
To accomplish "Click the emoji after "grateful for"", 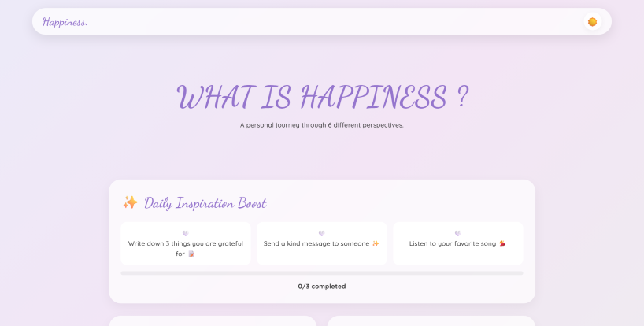I will 191,254.
